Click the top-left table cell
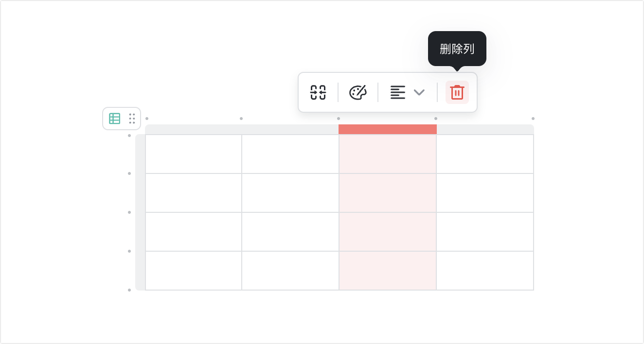Screen dimensions: 644x344 (194, 154)
